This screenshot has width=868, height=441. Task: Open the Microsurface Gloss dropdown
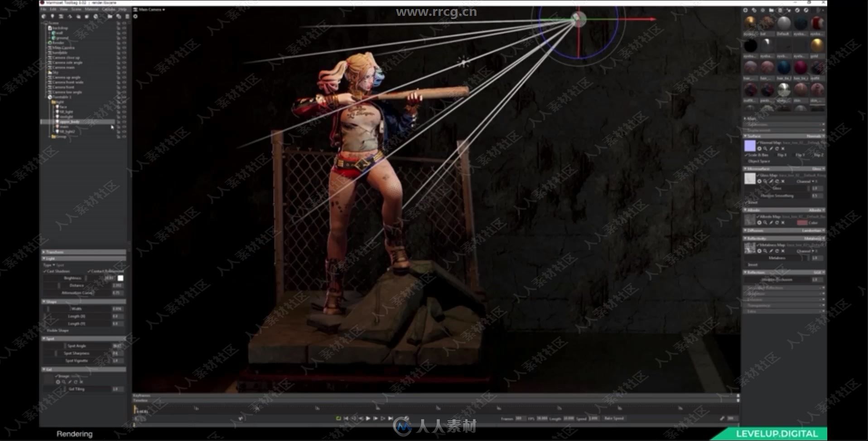point(818,169)
